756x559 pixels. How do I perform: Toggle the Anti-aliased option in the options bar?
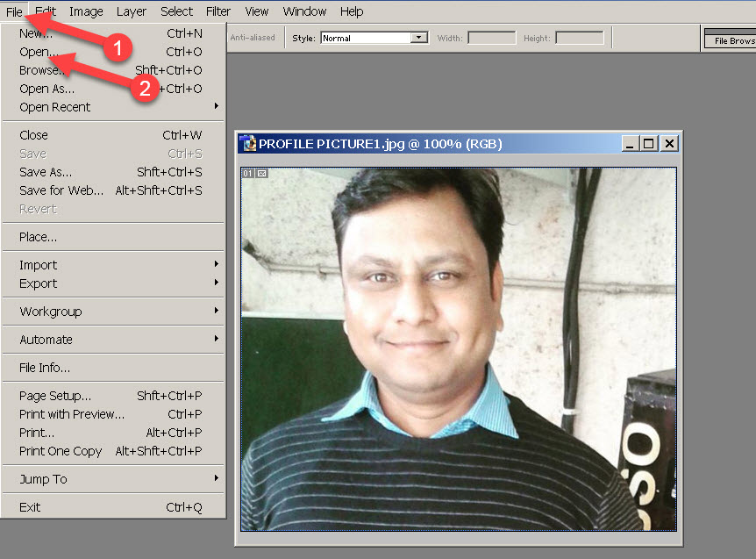[253, 37]
